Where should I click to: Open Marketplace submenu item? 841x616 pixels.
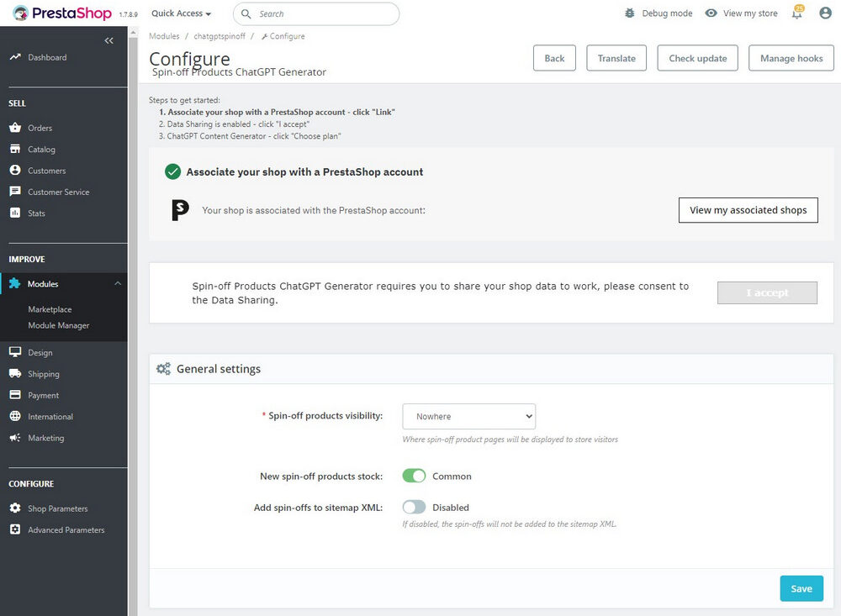50,309
